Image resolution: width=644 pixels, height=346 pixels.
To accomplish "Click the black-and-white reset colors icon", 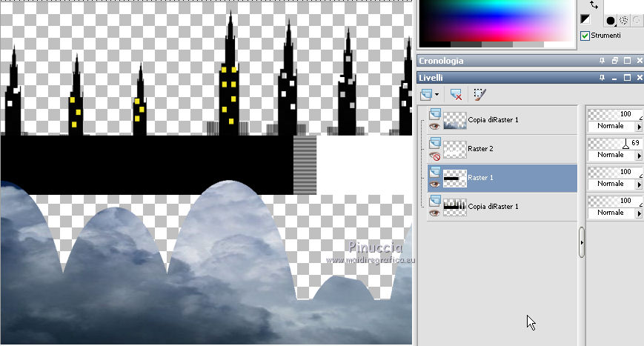I will [x=585, y=19].
